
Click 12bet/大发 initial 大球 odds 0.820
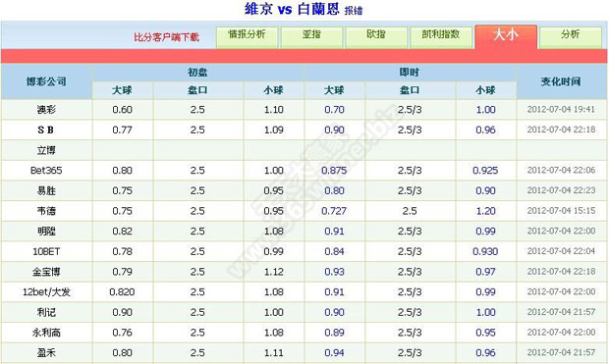pyautogui.click(x=122, y=292)
